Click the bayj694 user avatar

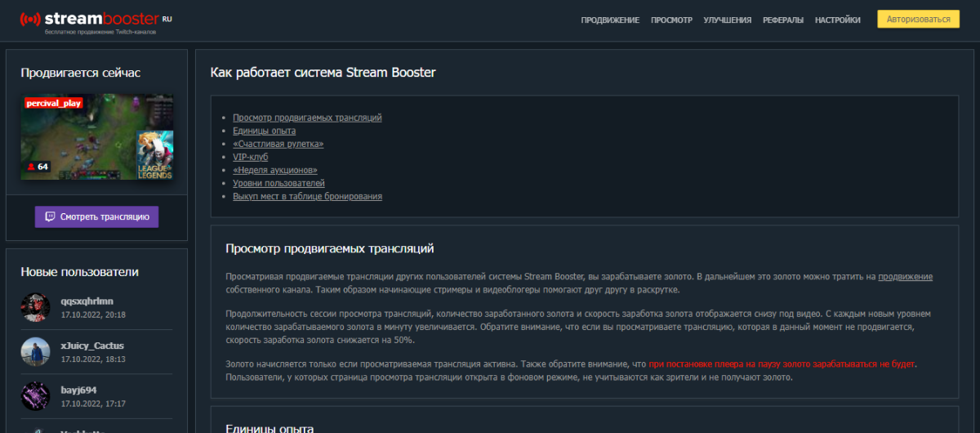(36, 396)
